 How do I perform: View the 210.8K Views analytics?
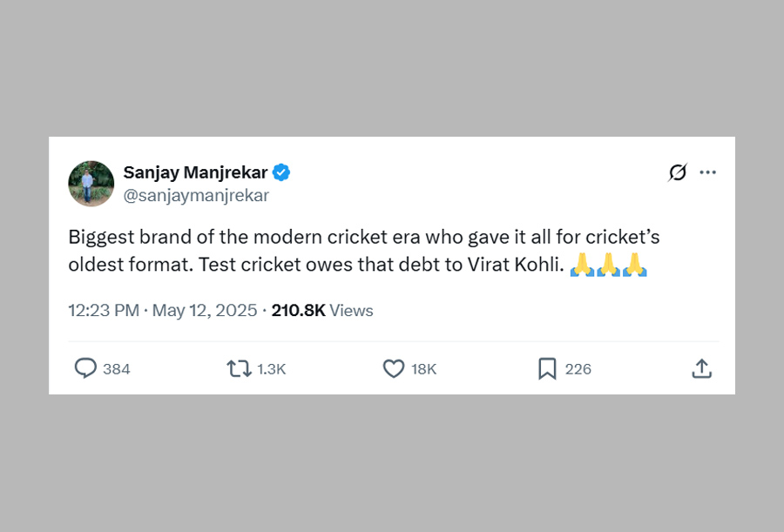[322, 311]
